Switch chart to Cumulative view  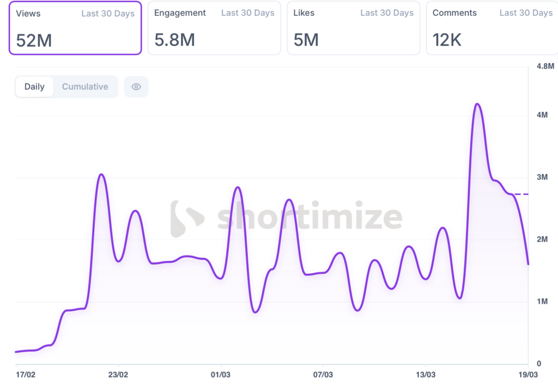coord(85,87)
